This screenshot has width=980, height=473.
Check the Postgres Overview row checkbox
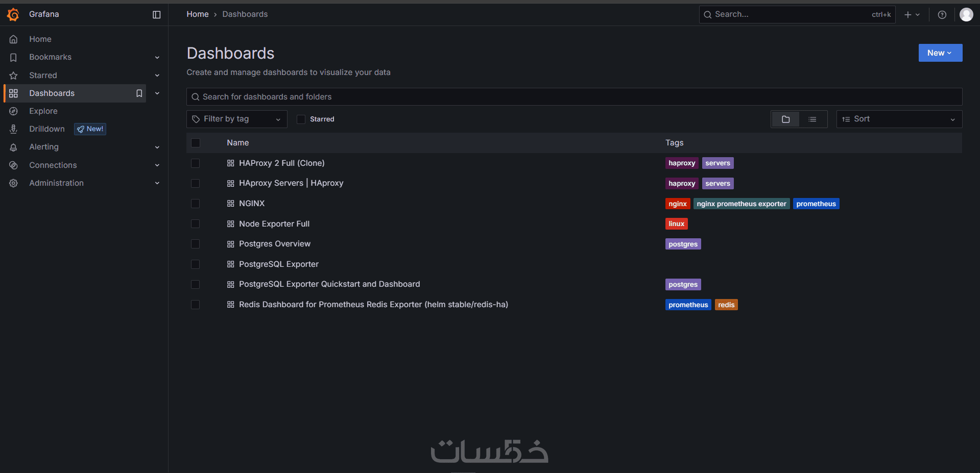[x=196, y=244]
